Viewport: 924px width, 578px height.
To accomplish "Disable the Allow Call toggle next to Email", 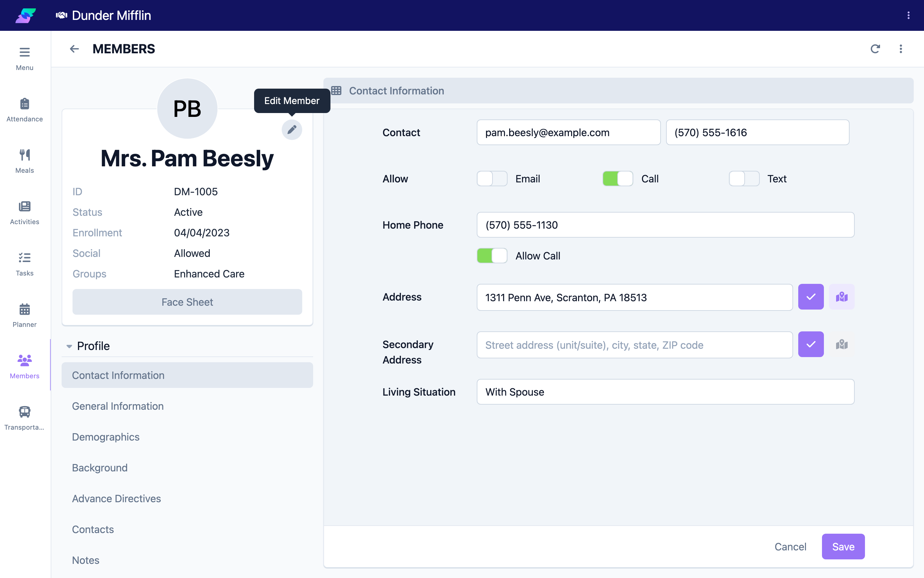I will click(x=618, y=179).
